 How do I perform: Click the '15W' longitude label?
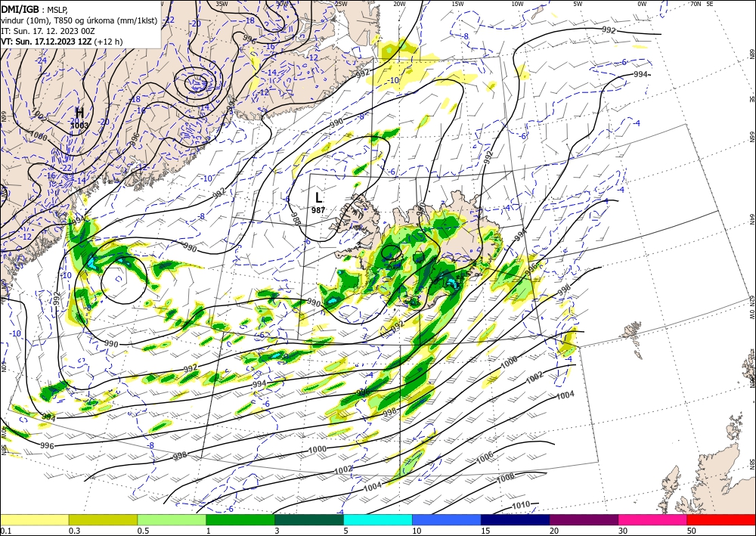(x=457, y=4)
